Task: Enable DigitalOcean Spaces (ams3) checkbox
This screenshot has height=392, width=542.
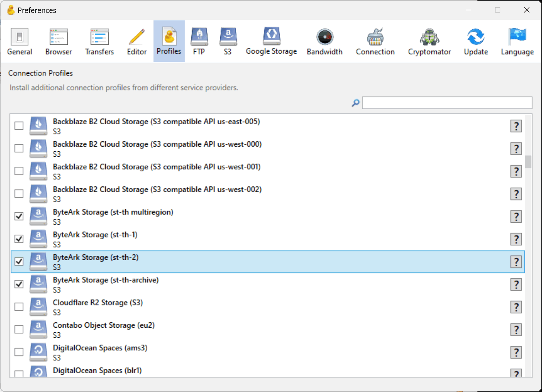Action: click(x=19, y=352)
